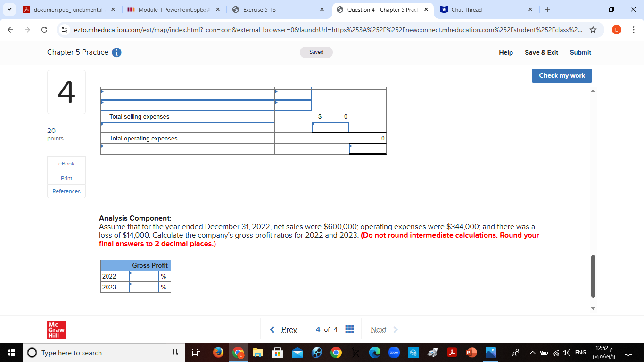
Task: Start Zoom from the taskbar
Action: coord(394,353)
